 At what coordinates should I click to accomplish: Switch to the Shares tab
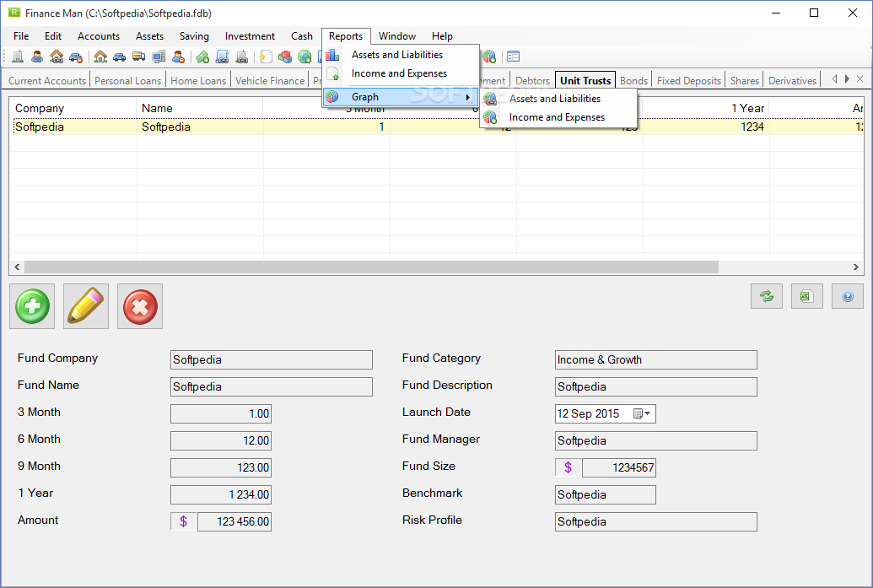745,81
